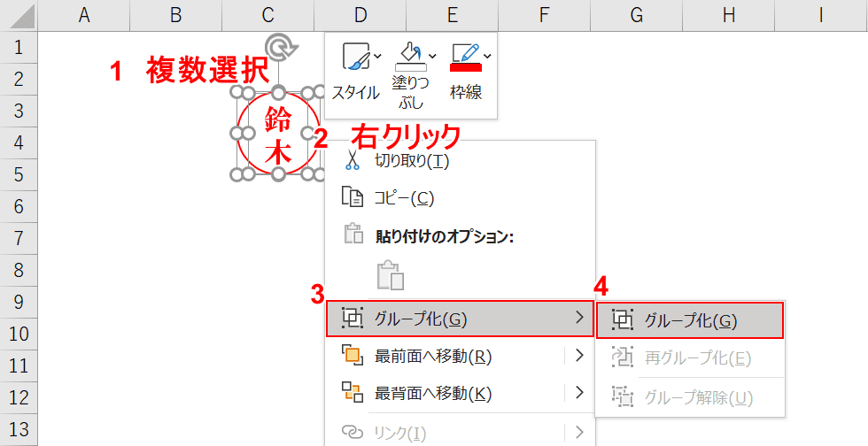This screenshot has height=446, width=868.
Task: Click the スタイル label button
Action: click(355, 92)
